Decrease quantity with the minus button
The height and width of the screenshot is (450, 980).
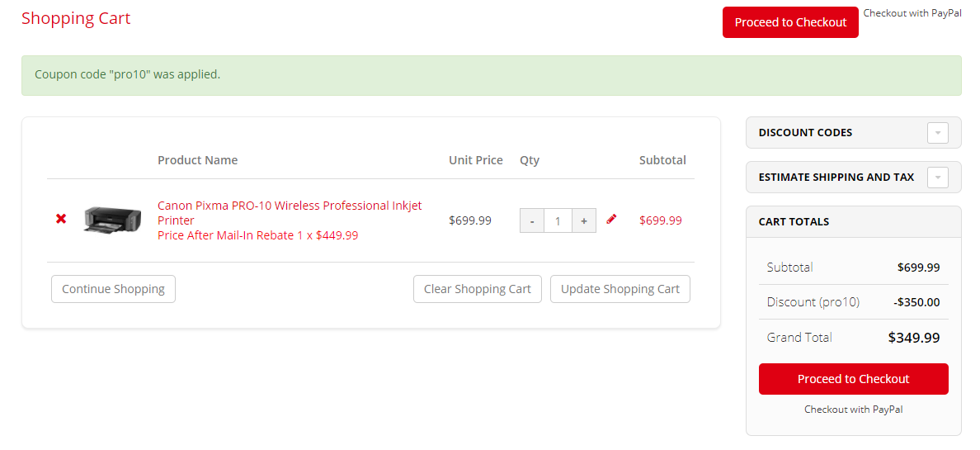click(x=532, y=220)
